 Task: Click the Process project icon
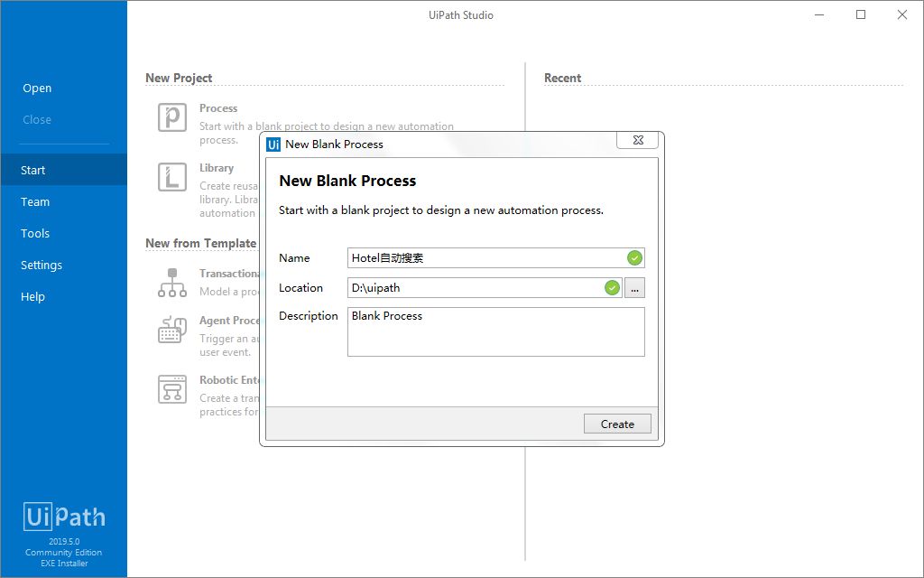172,117
